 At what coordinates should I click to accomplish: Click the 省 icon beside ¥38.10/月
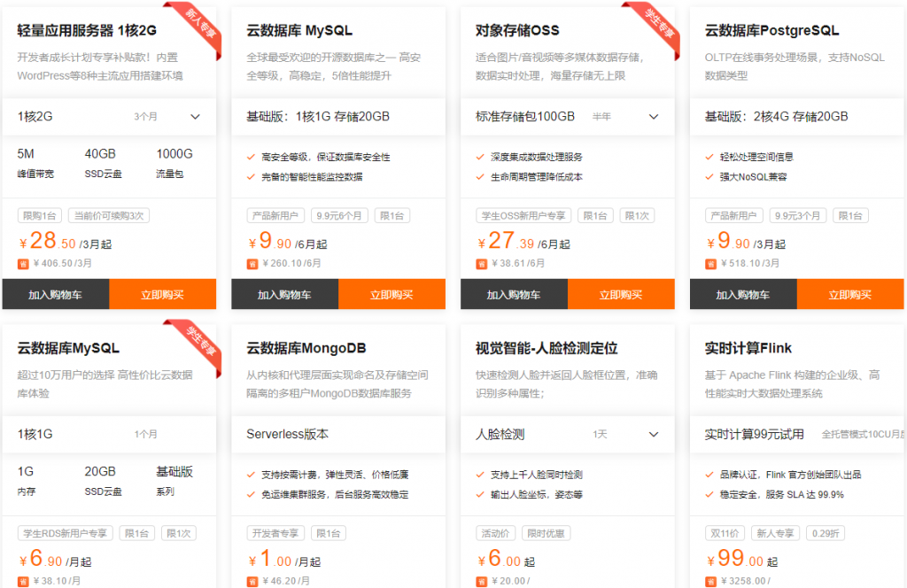(x=23, y=582)
